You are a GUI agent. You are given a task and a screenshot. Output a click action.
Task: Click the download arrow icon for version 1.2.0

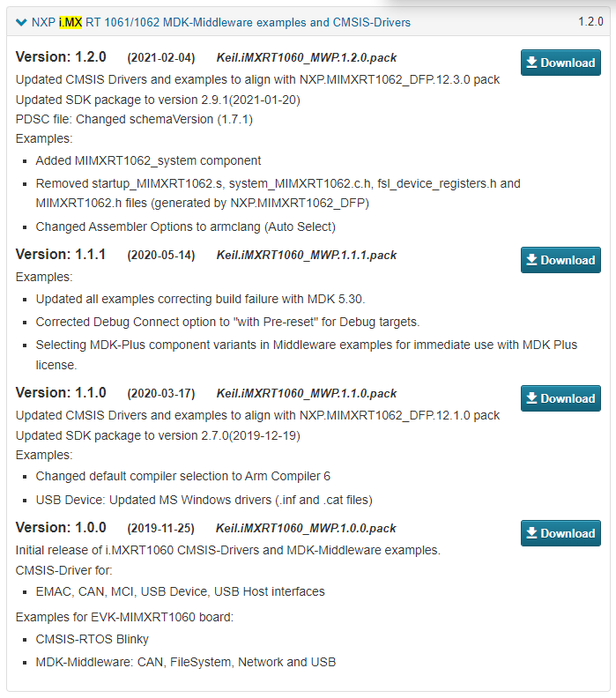(x=531, y=63)
